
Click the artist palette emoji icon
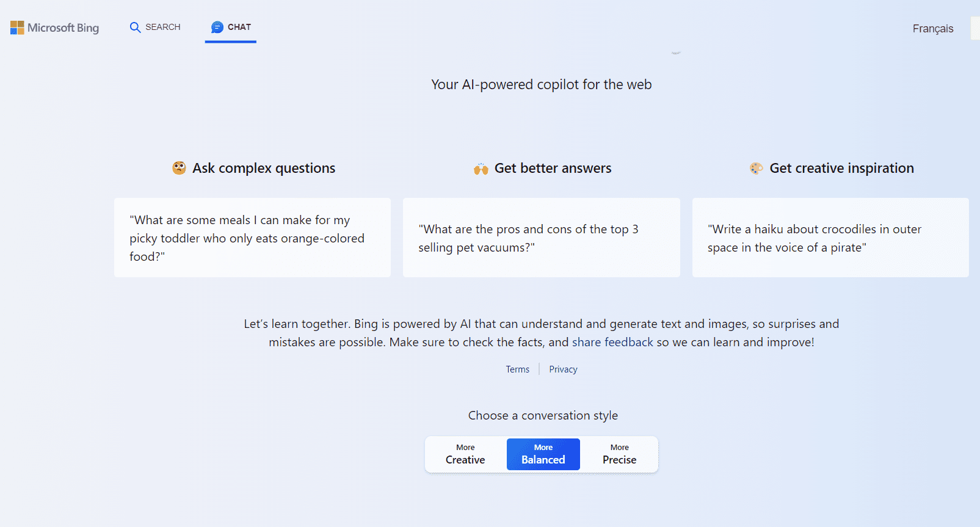(x=756, y=168)
